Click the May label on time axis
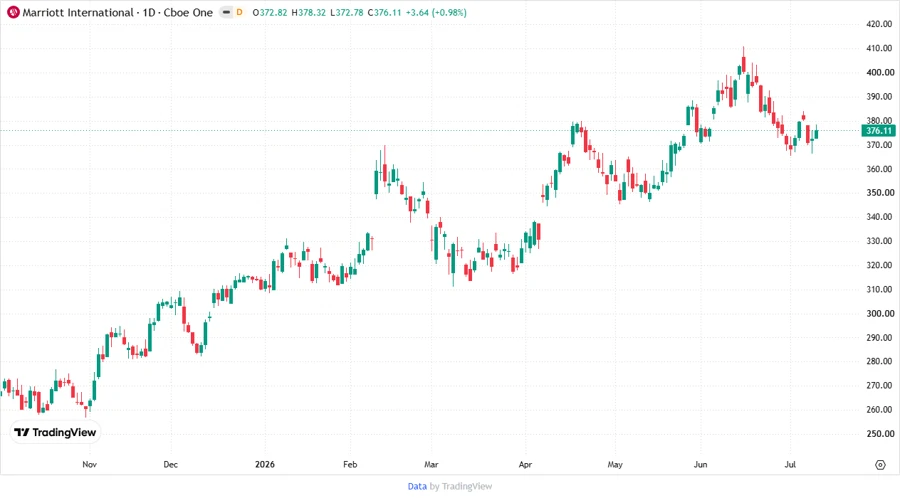The image size is (900, 498). point(615,464)
